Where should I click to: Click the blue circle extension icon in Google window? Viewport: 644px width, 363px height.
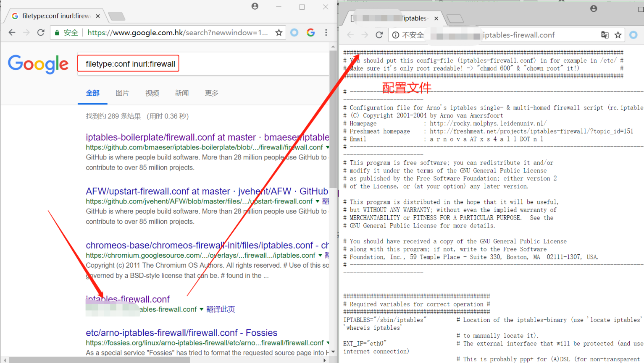[x=294, y=33]
